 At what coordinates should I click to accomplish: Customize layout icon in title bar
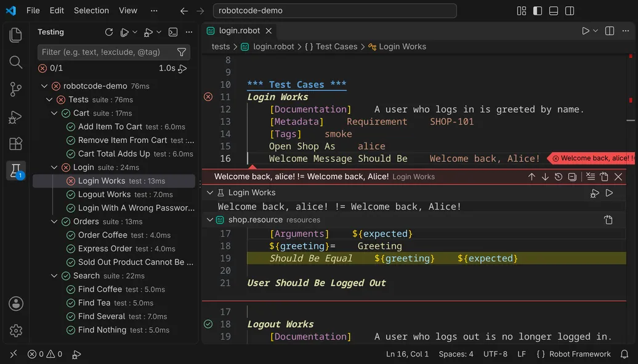point(521,10)
